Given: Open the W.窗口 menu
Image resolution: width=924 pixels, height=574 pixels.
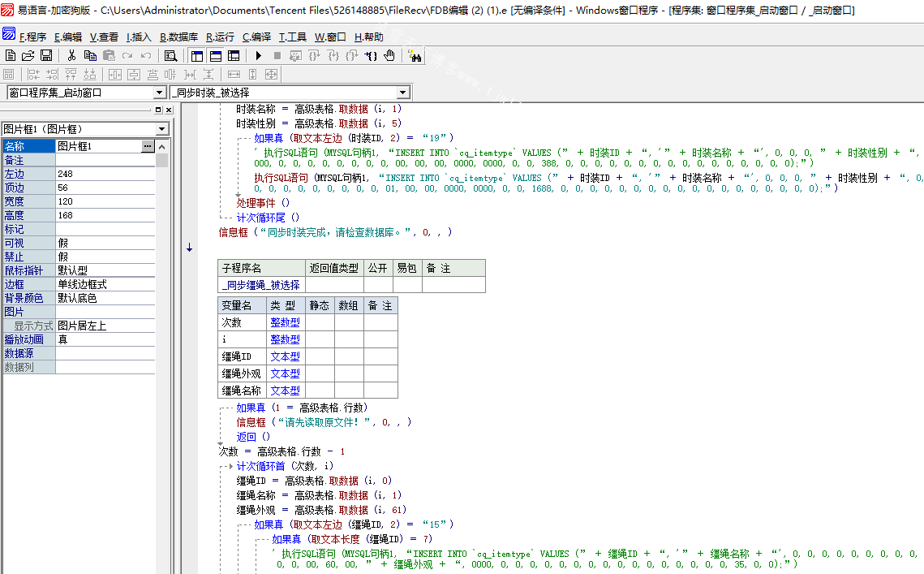Looking at the screenshot, I should click(330, 37).
